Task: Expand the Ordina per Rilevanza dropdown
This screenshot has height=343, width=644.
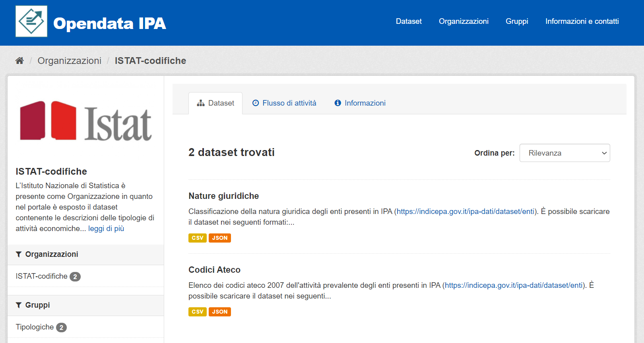Action: pos(564,153)
